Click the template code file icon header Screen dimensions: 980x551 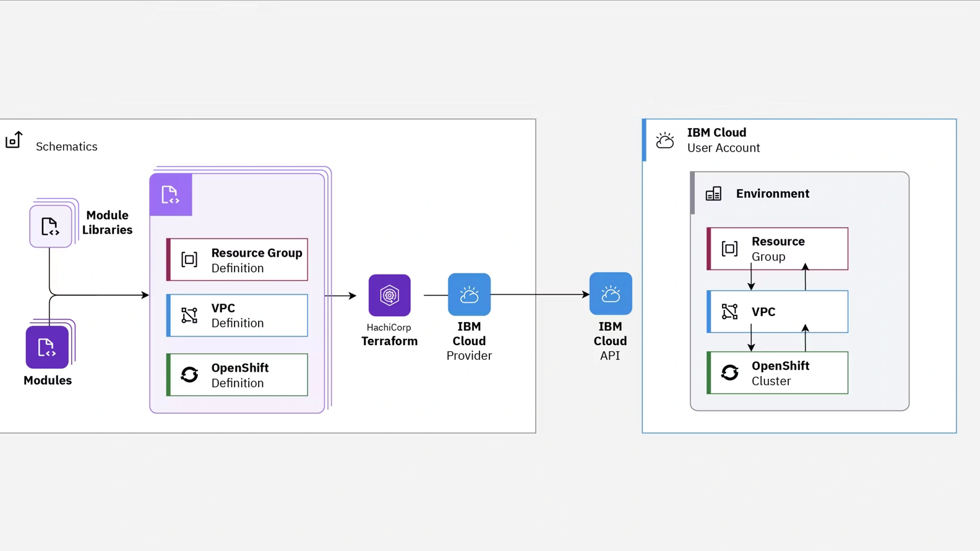[x=171, y=195]
